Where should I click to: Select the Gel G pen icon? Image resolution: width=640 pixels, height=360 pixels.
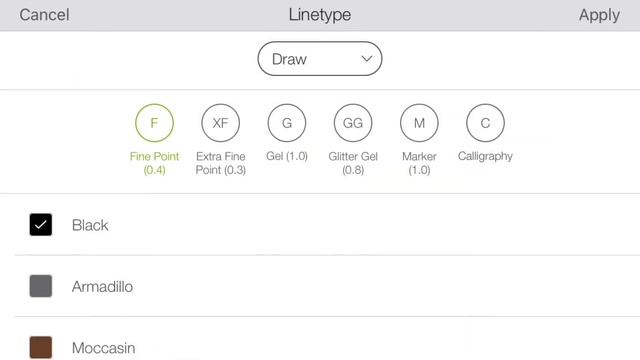pos(287,123)
